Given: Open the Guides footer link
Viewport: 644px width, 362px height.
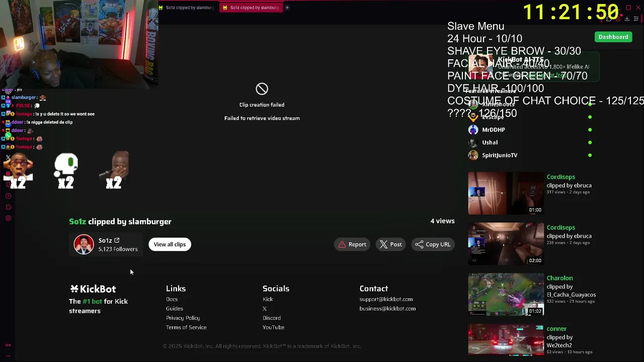Looking at the screenshot, I should pos(175,309).
